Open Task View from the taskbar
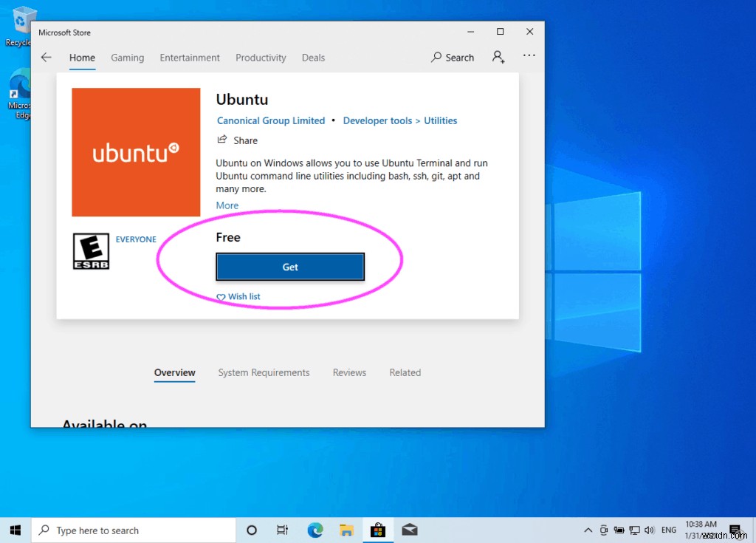Viewport: 756px width, 543px height. coord(282,530)
